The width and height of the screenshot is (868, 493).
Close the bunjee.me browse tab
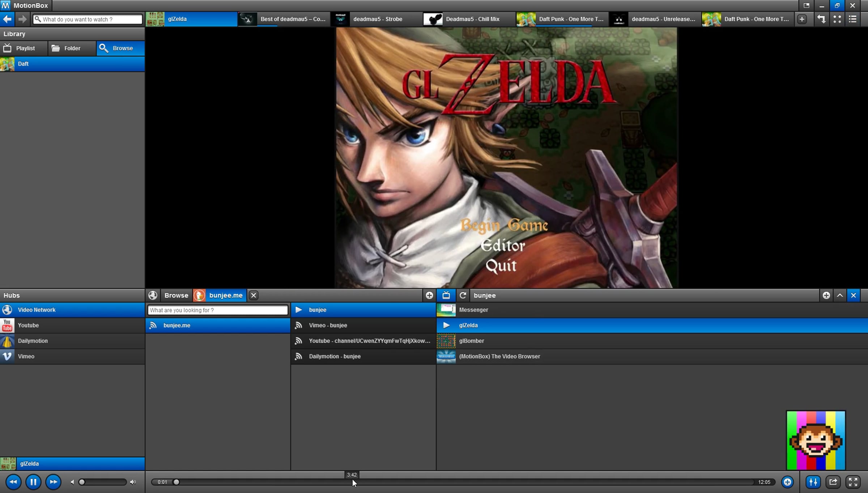pyautogui.click(x=254, y=295)
